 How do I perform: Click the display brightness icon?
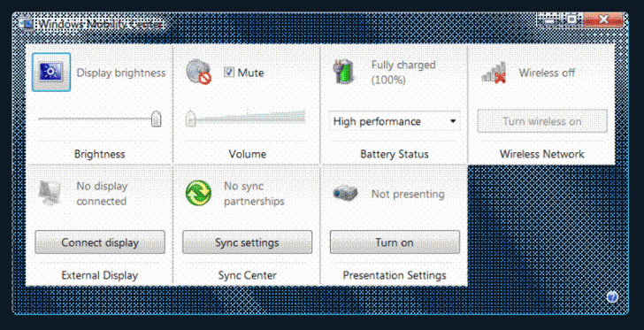coord(51,73)
